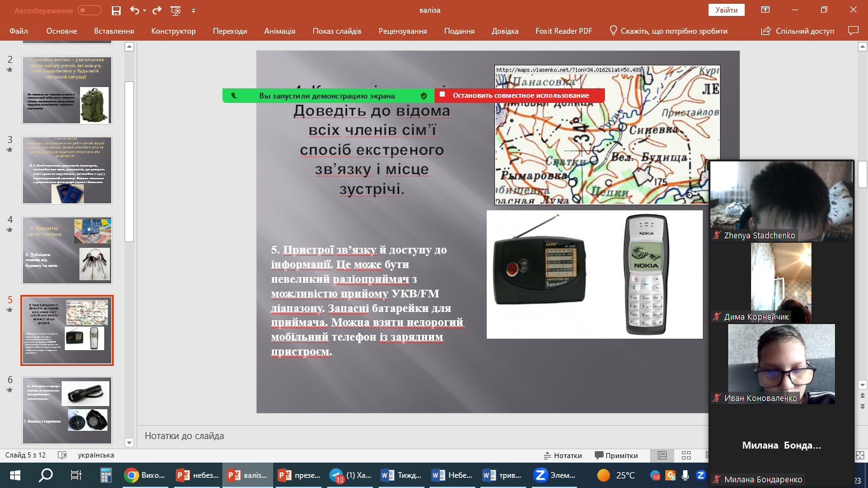Click the українська language indicator
This screenshot has height=488, width=868.
tap(96, 456)
